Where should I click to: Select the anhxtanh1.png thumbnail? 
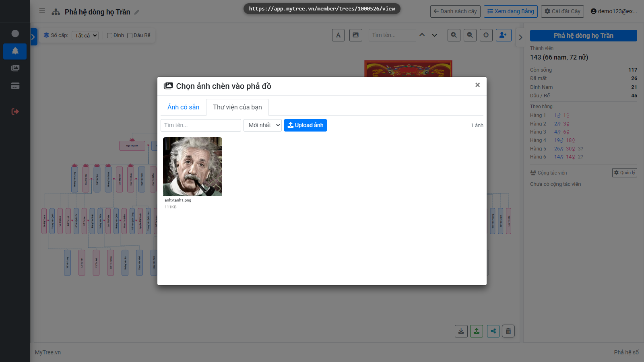tap(192, 167)
